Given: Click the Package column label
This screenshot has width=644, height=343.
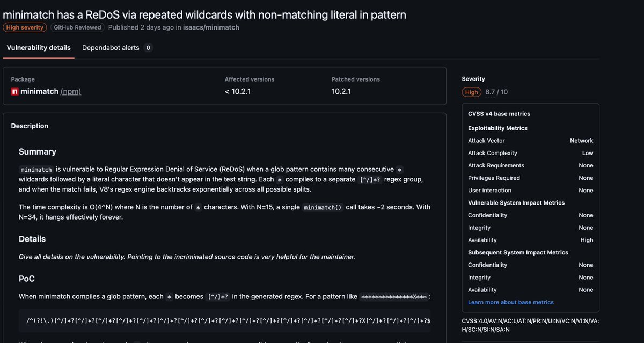Looking at the screenshot, I should [23, 79].
